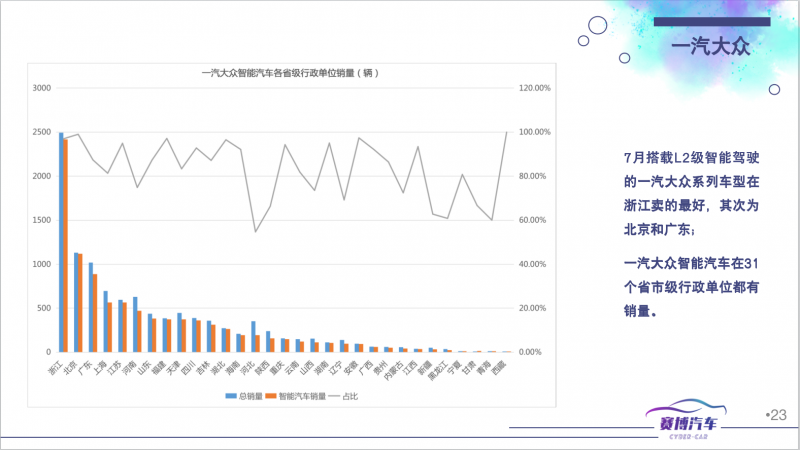
Task: Click the 宁夏 category label
Action: pos(455,367)
